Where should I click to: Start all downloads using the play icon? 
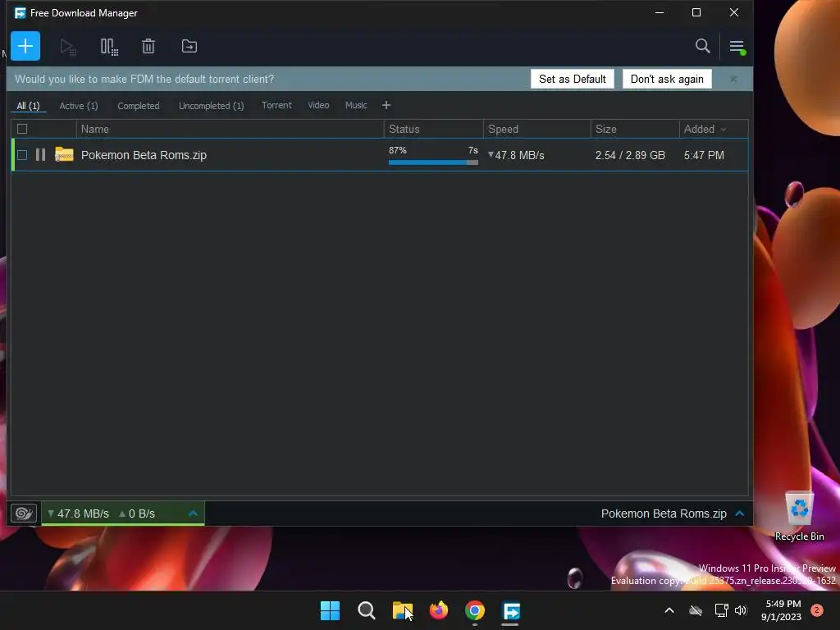[67, 47]
